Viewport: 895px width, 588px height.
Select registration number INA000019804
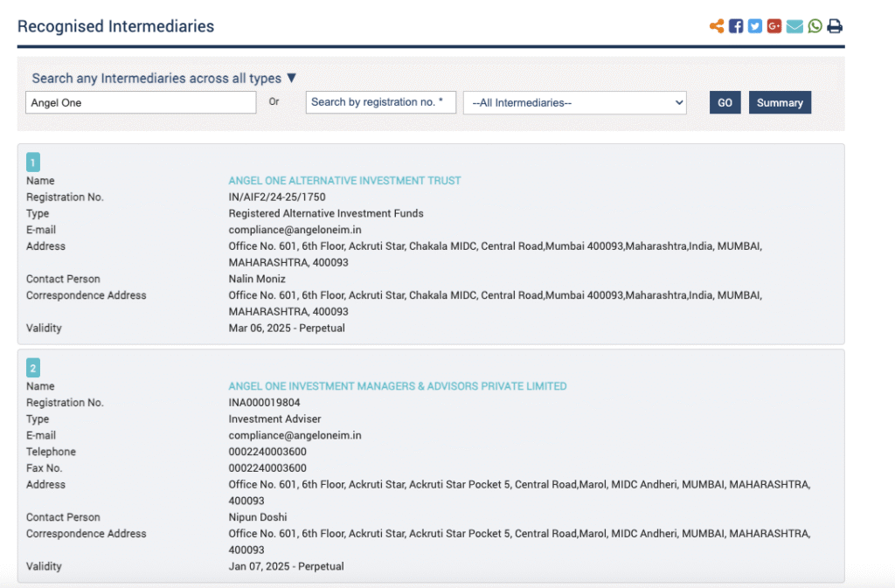coord(264,403)
